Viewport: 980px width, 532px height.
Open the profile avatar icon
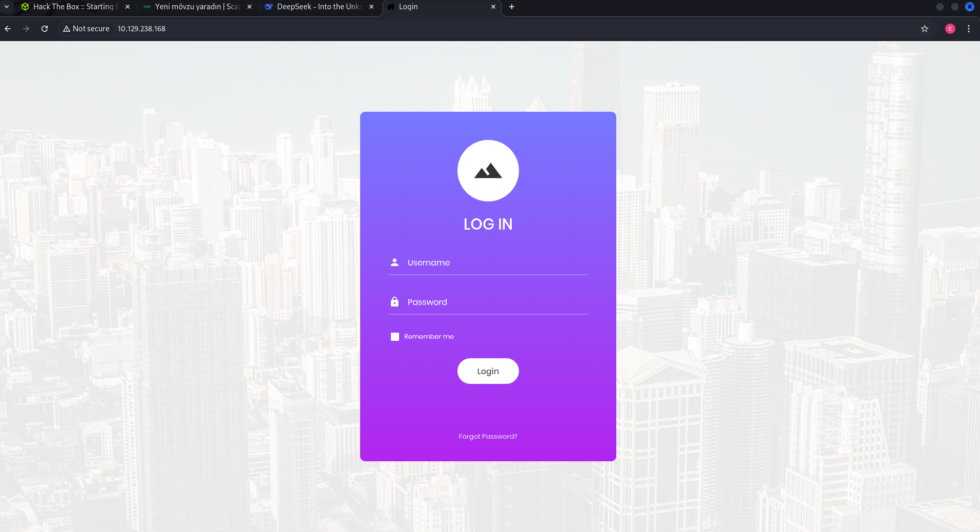pyautogui.click(x=950, y=29)
